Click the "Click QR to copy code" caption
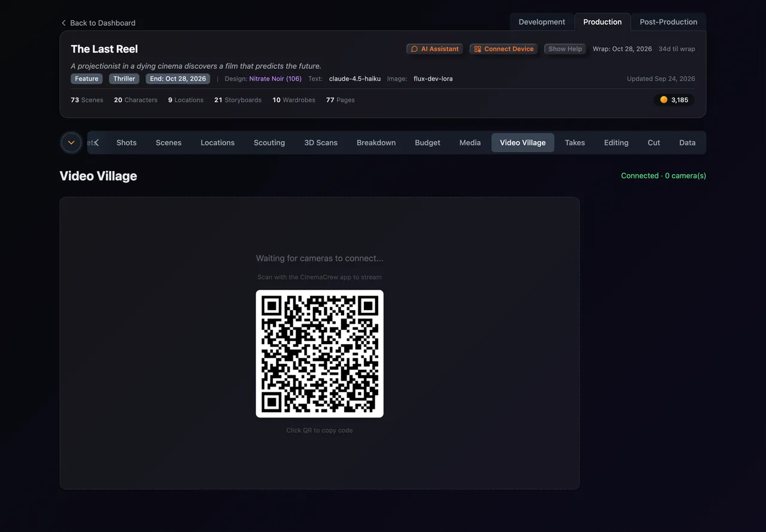Screen dimensions: 766x532 [320, 430]
